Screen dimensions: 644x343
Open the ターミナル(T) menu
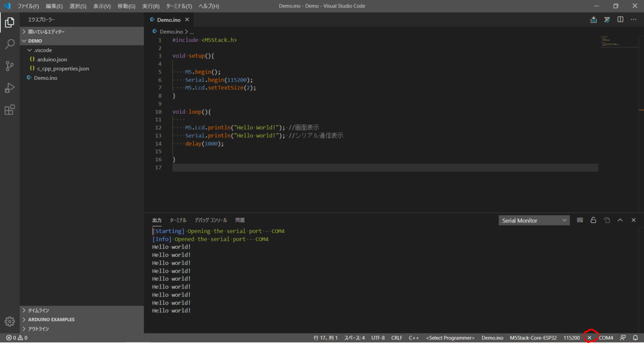point(179,6)
